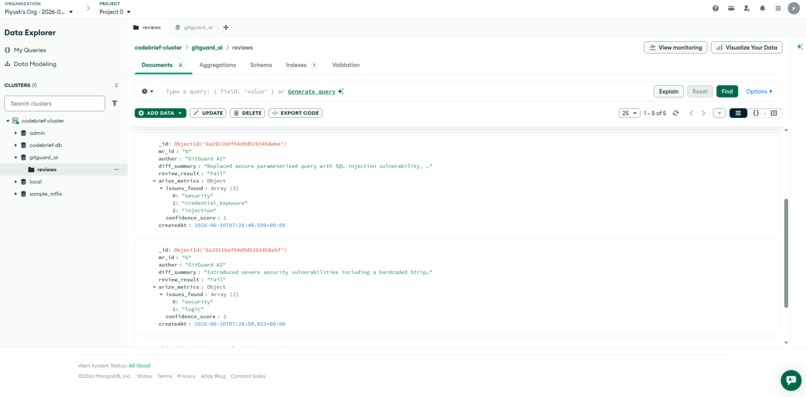Collapse issues_found Array (2) field
Viewport: 806px width, 397px height.
(x=161, y=295)
